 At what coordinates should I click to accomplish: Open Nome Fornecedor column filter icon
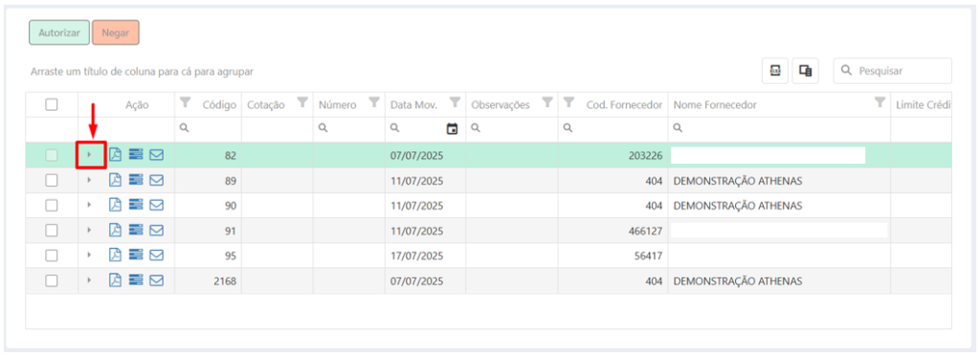[880, 101]
